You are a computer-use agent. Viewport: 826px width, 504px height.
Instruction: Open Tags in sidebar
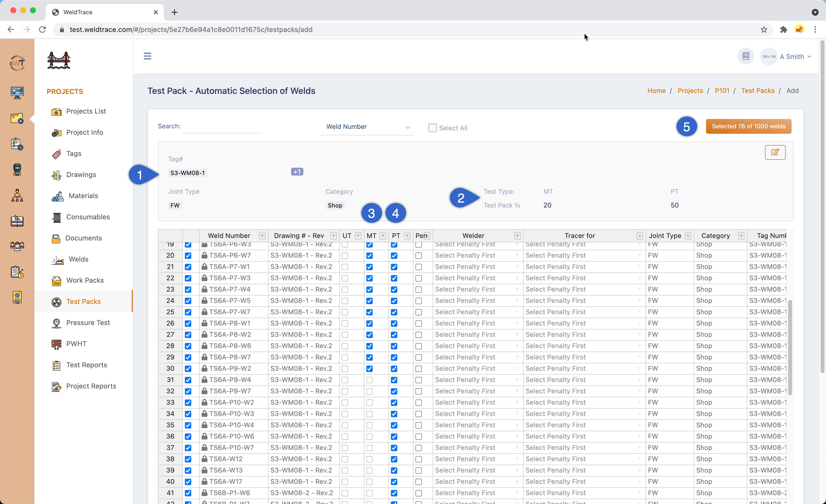[x=74, y=153]
